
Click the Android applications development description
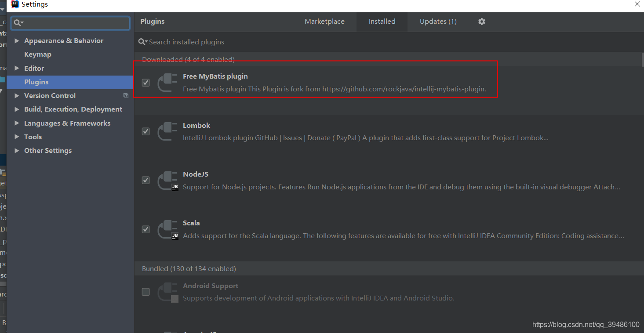318,298
